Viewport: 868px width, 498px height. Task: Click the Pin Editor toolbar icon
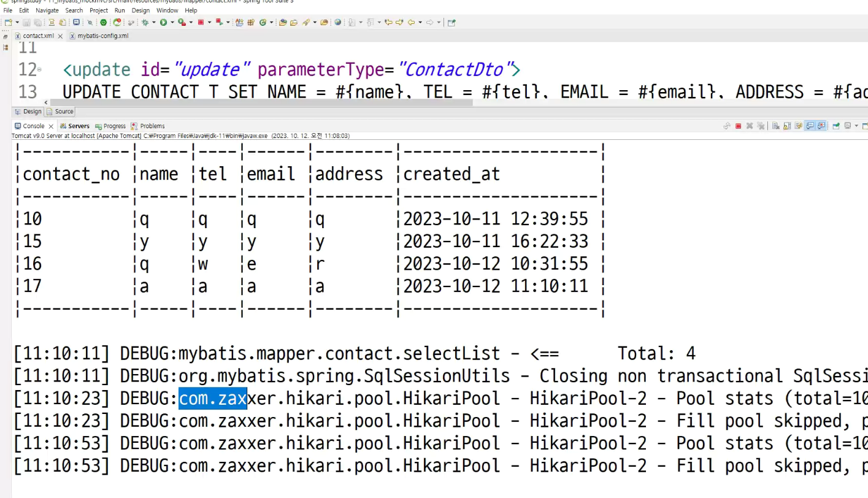451,22
